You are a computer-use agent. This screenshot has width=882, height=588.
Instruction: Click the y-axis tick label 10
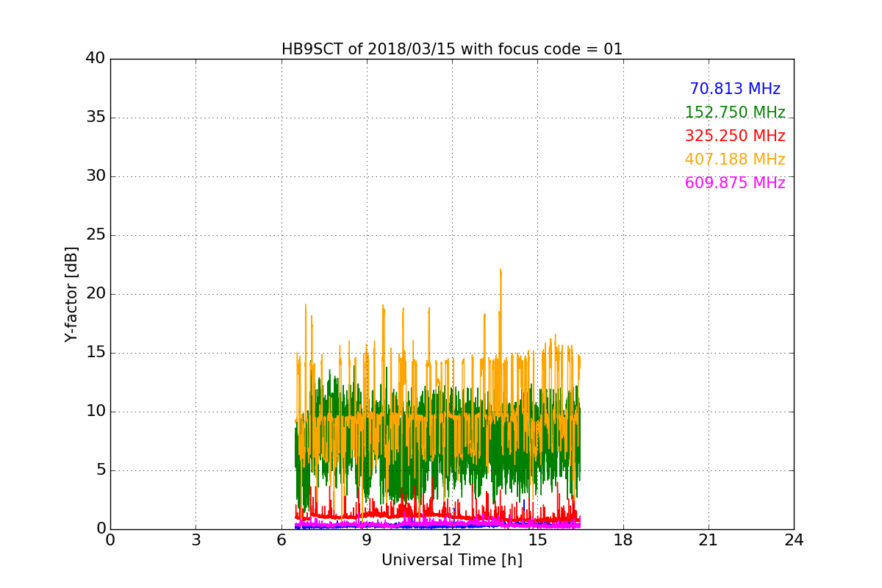pos(95,412)
